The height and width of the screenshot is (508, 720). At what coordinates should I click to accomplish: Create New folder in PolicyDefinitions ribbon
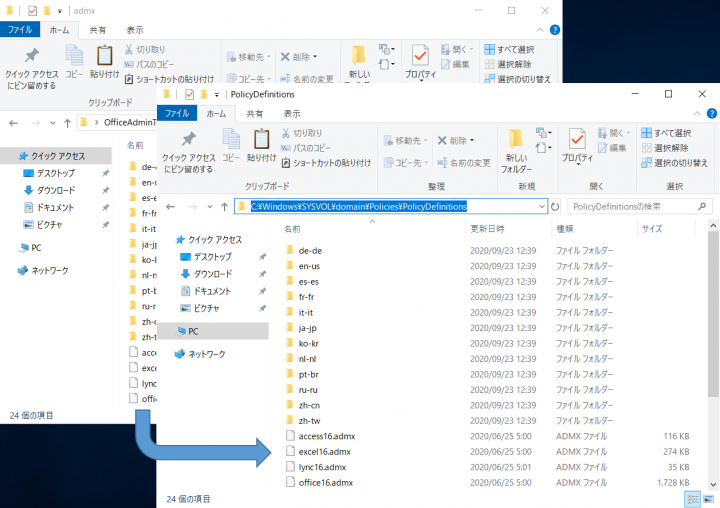(516, 151)
